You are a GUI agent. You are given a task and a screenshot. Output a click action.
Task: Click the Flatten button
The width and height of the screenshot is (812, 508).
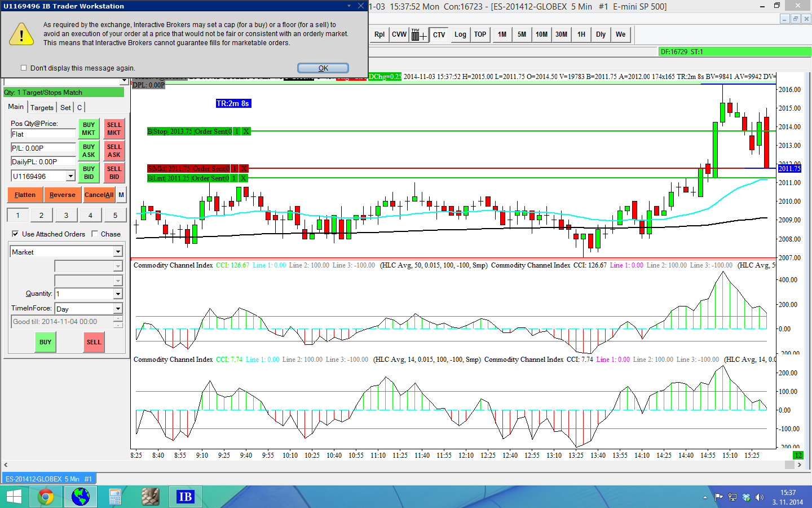click(x=25, y=195)
